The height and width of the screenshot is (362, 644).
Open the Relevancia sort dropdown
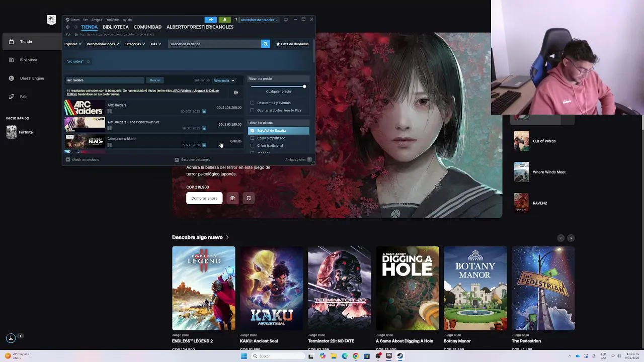224,80
